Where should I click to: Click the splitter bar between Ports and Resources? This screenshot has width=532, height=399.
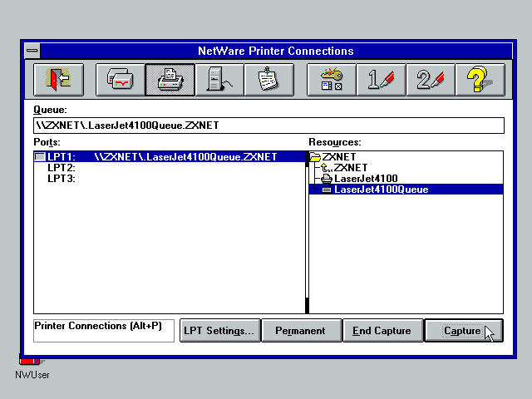(x=307, y=233)
